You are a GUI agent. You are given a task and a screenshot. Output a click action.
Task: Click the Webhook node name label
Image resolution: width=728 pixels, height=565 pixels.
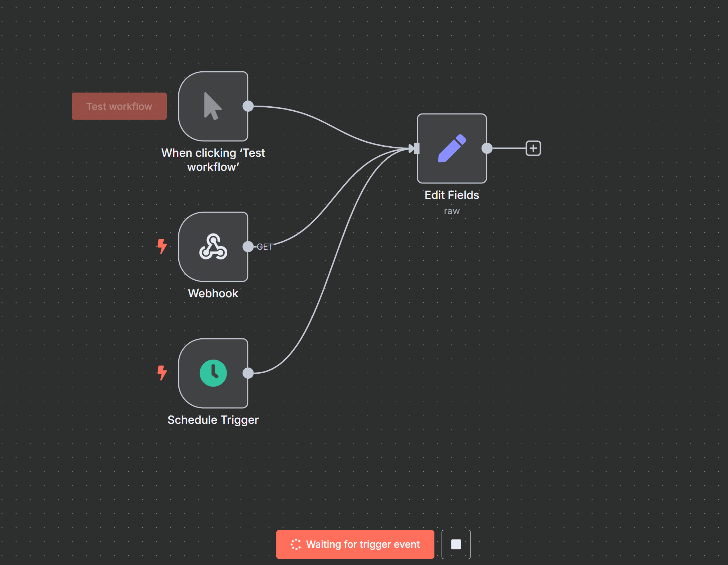[x=213, y=293]
